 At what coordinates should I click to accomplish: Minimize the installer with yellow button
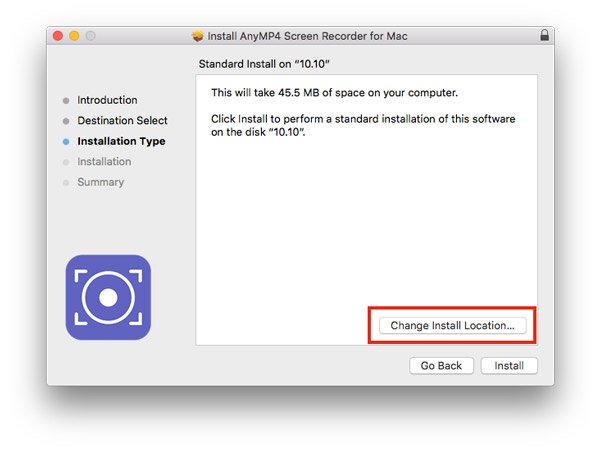pos(74,36)
